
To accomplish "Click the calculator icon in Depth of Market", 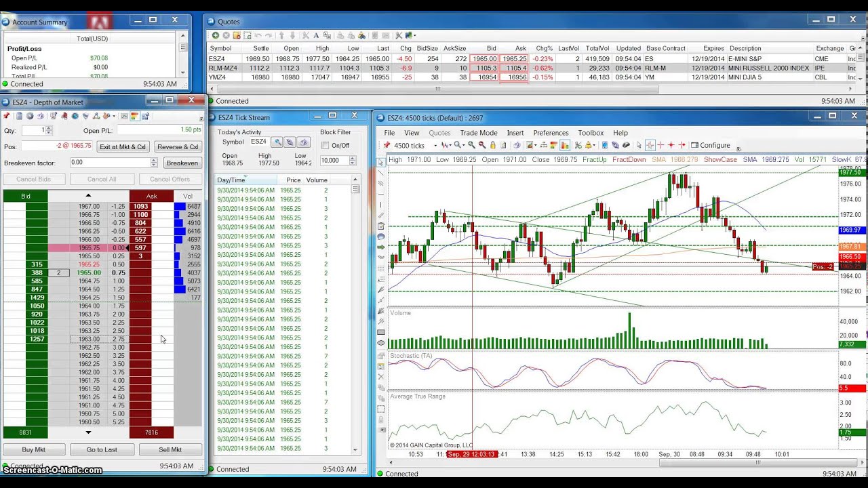I will tap(19, 116).
